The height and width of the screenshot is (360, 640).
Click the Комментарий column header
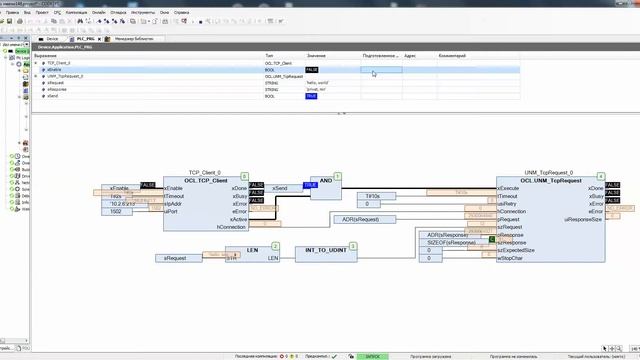point(478,56)
